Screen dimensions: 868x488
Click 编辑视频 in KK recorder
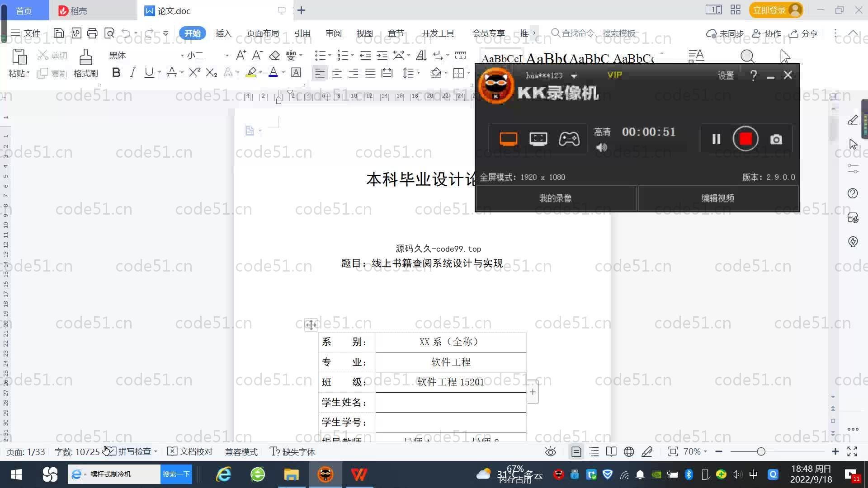pos(717,198)
